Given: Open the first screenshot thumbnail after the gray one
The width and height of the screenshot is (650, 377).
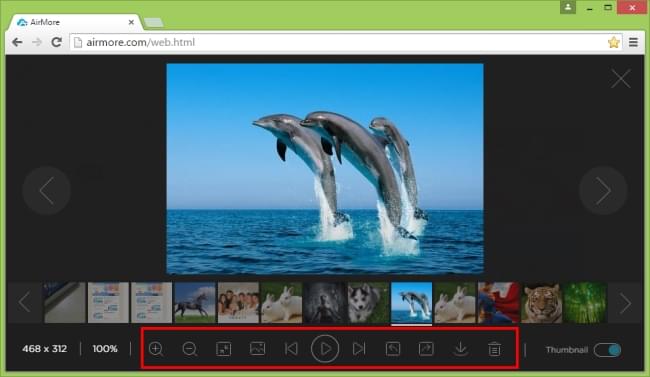Looking at the screenshot, I should click(x=108, y=303).
